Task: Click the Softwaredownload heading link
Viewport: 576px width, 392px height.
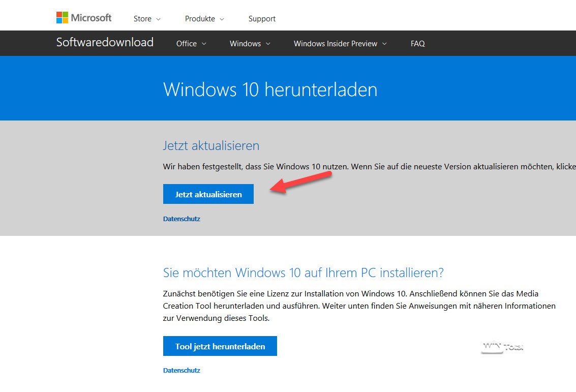Action: click(105, 42)
